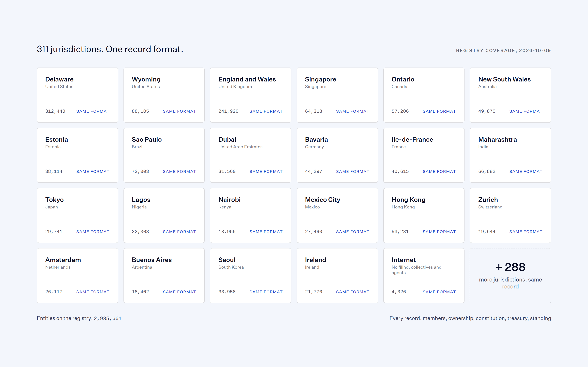The height and width of the screenshot is (367, 588).
Task: Open the Ile-de-France card
Action: click(424, 155)
